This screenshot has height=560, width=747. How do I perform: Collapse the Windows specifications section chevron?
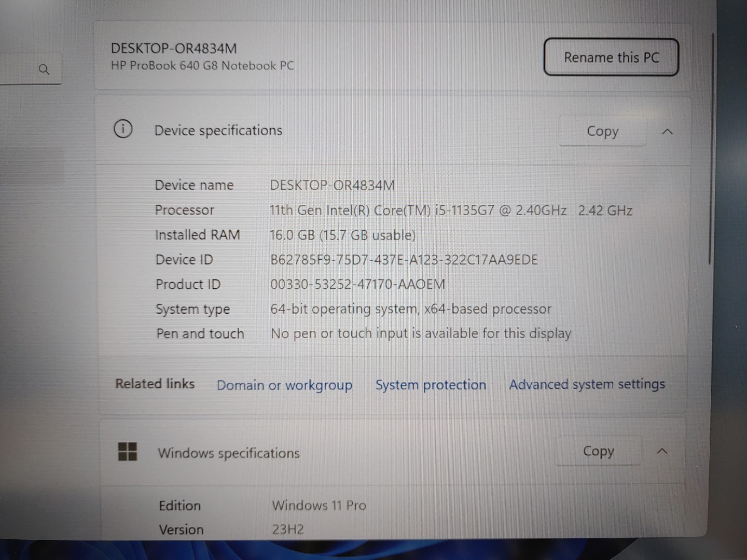click(662, 451)
